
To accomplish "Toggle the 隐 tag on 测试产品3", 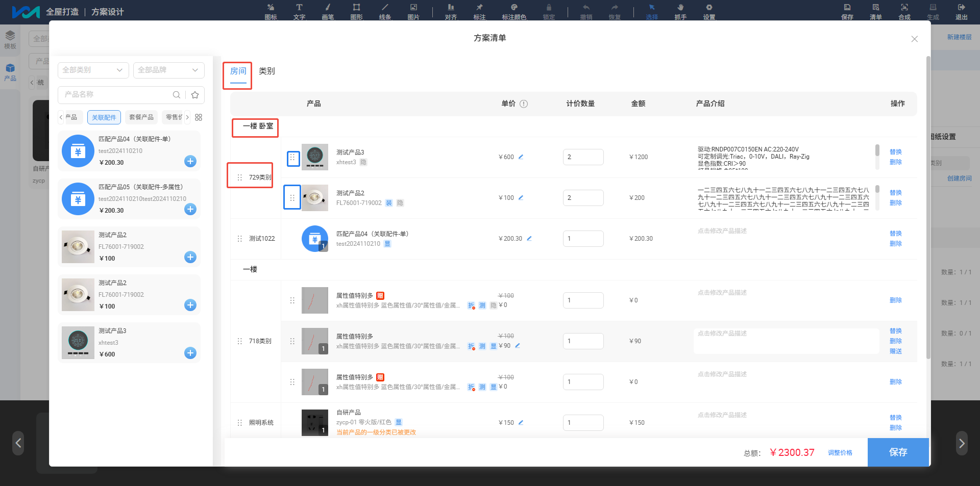I will pos(363,162).
